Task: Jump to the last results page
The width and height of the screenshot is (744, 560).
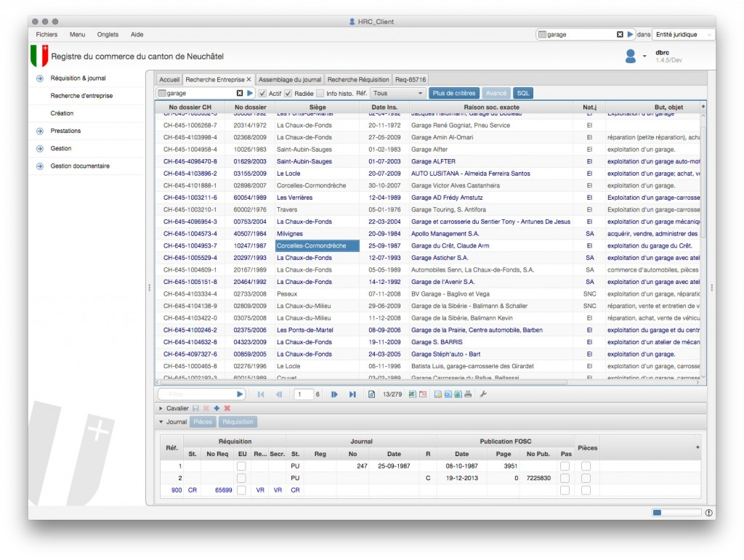Action: (352, 394)
